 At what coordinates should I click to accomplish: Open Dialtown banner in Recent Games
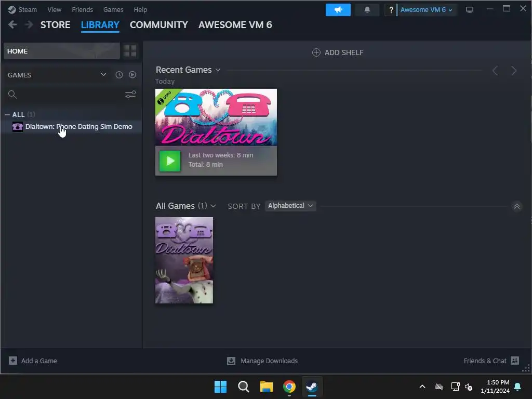(x=216, y=117)
